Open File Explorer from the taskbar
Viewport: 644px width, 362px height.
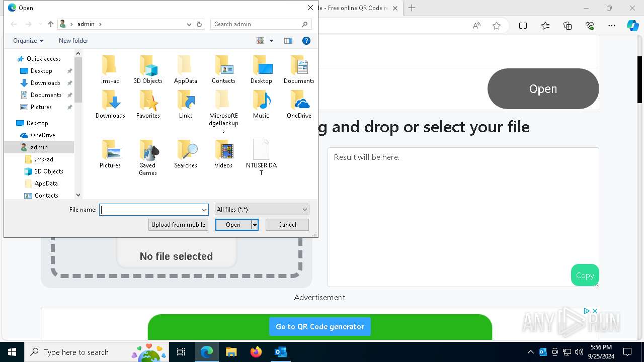point(231,352)
